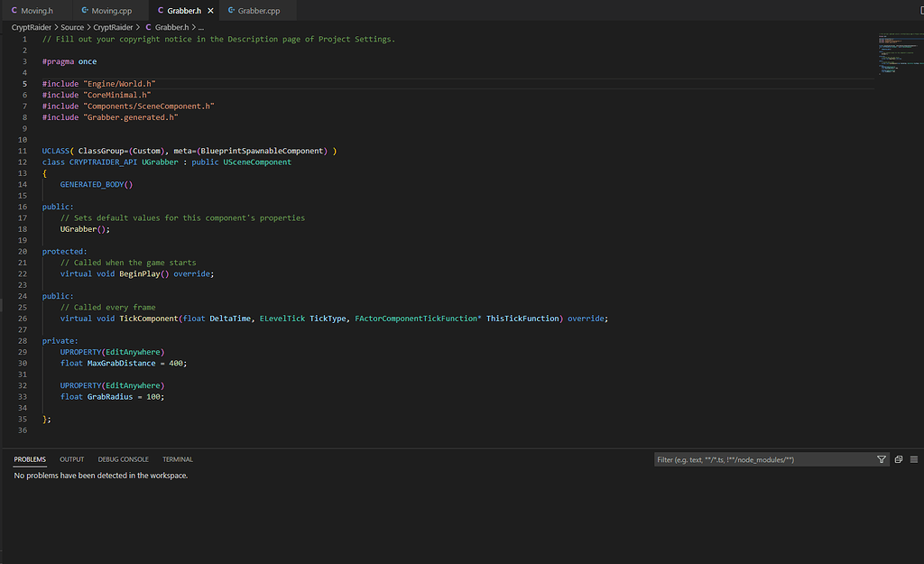The width and height of the screenshot is (924, 564).
Task: Click the MaxGrabDistance variable
Action: click(x=122, y=364)
